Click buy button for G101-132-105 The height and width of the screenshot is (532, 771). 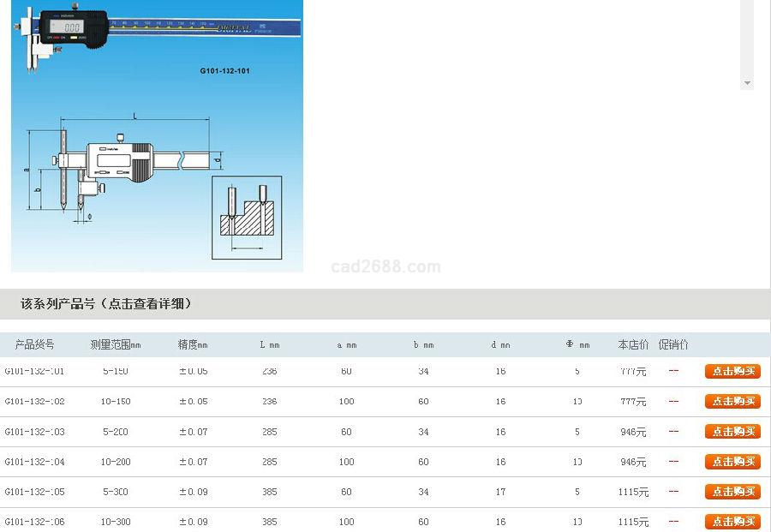(x=732, y=492)
